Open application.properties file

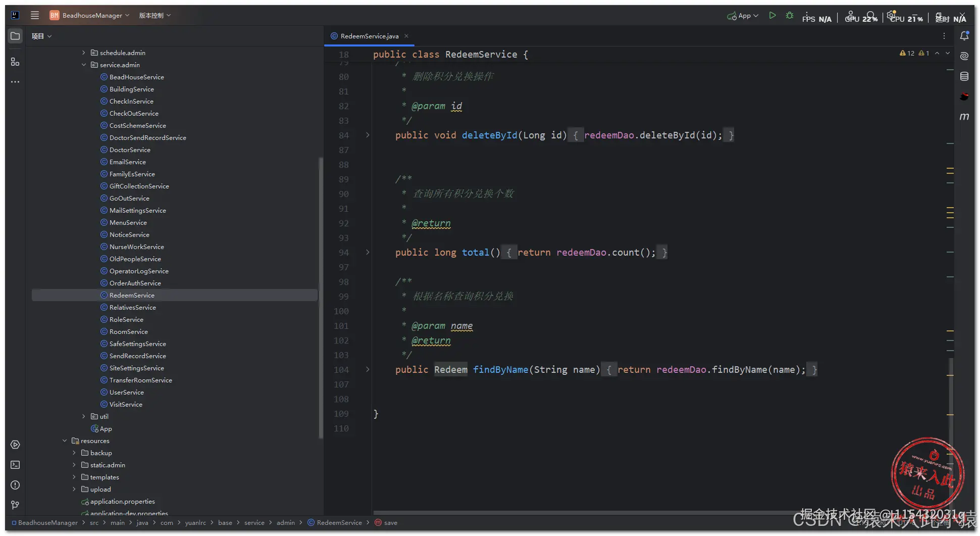pyautogui.click(x=122, y=502)
